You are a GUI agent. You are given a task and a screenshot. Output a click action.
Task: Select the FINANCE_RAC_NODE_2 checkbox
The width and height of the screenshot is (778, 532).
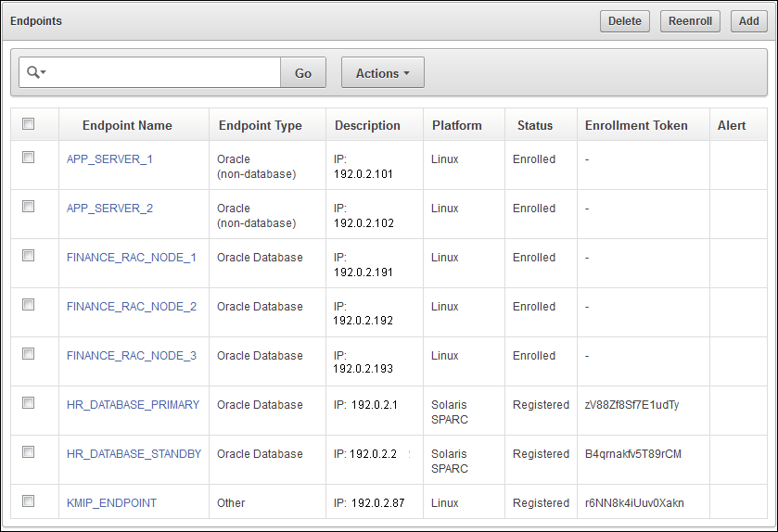coord(28,304)
